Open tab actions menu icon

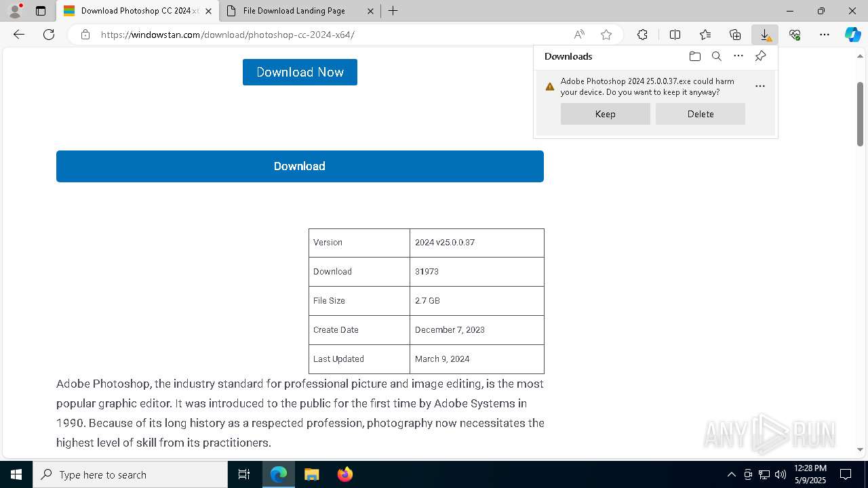pos(41,11)
